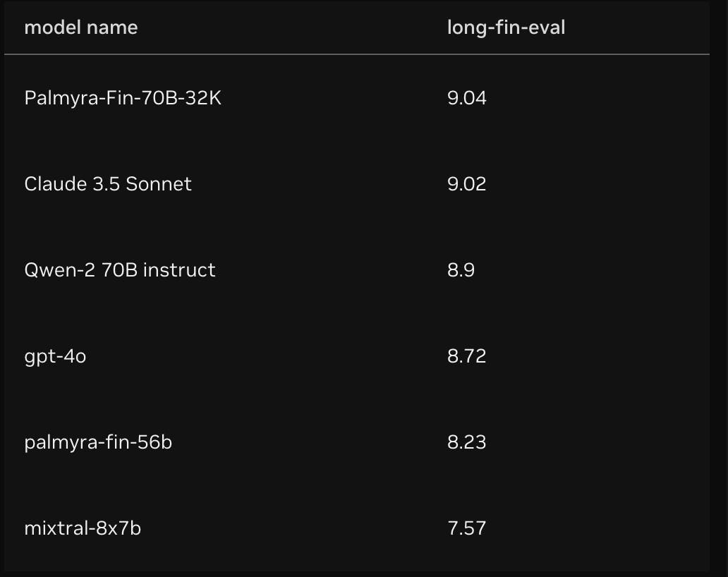Click the mixtral-8x7b model name
The width and height of the screenshot is (728, 577).
(x=83, y=528)
